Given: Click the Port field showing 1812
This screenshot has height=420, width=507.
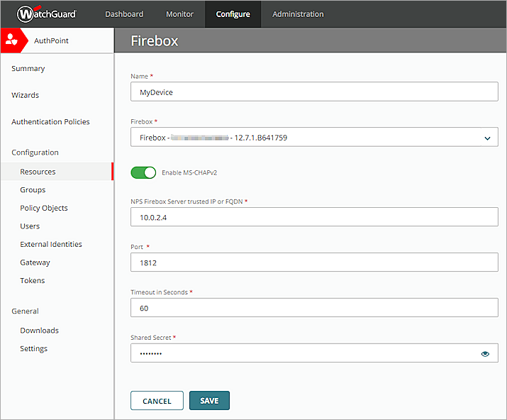Looking at the screenshot, I should (x=314, y=262).
